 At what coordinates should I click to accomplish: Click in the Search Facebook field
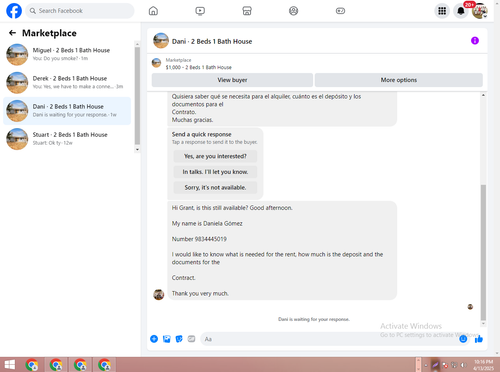(80, 11)
